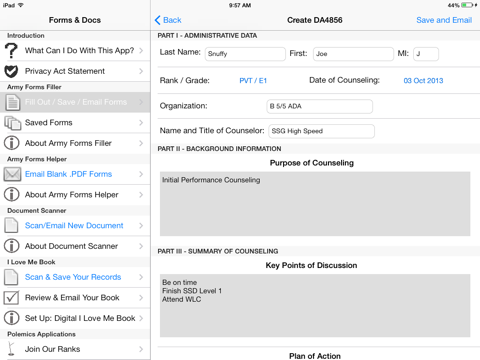Open Set Up: Digital I Love Me Book

[75, 318]
